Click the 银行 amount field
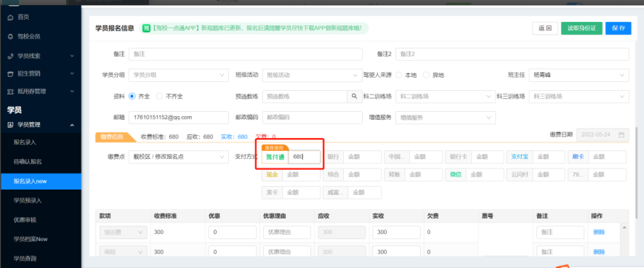This screenshot has width=644, height=268. click(362, 157)
